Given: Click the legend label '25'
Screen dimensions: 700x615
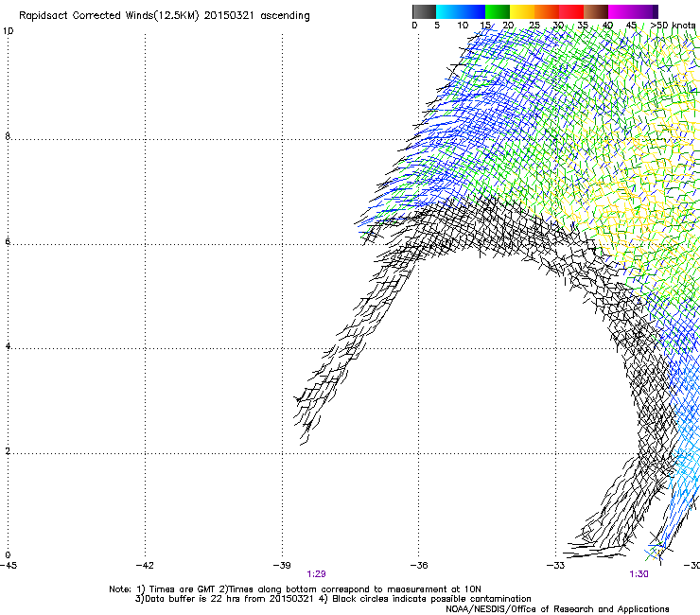Looking at the screenshot, I should pos(534,26).
